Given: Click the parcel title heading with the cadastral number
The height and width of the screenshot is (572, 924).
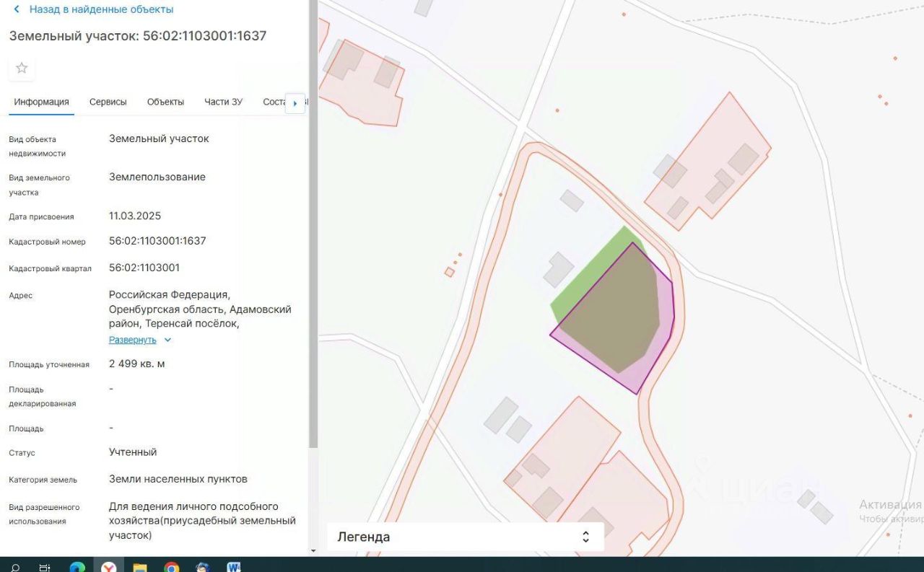Looking at the screenshot, I should (x=138, y=35).
